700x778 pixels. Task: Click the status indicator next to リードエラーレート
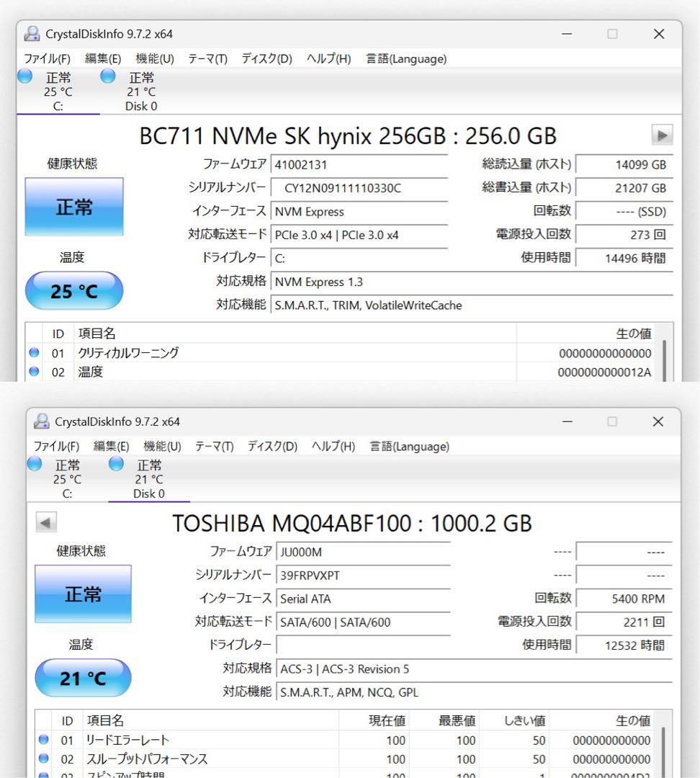point(43,740)
